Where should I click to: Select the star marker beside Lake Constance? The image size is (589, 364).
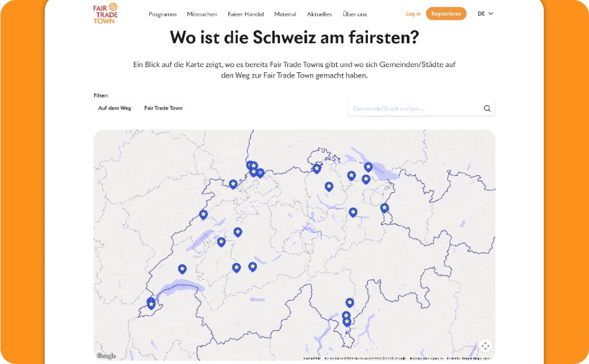[368, 167]
